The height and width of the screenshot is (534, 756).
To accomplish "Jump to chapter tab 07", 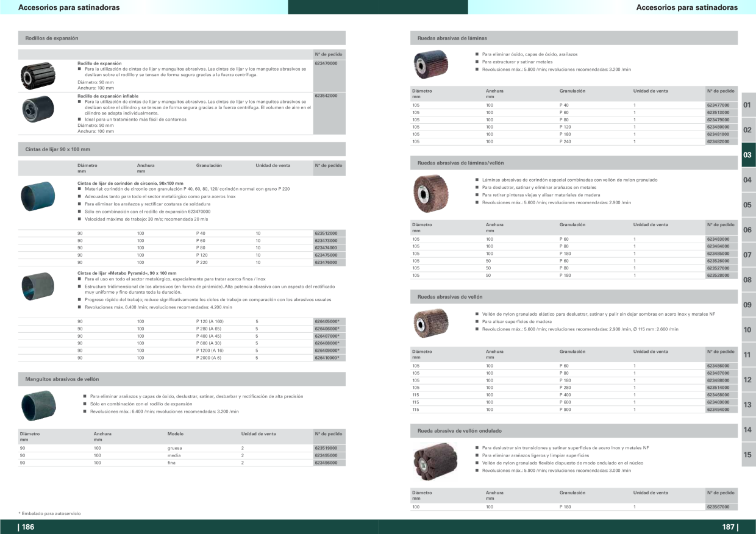I will click(x=747, y=255).
